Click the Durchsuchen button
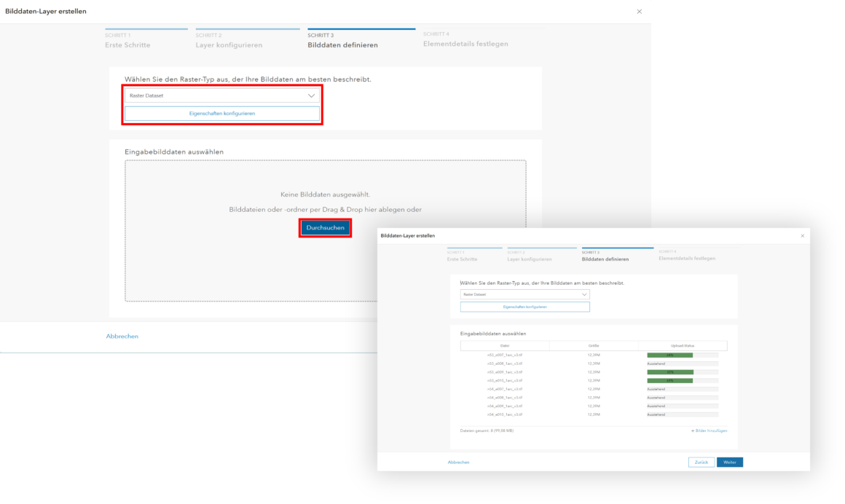The image size is (845, 504). pos(326,227)
